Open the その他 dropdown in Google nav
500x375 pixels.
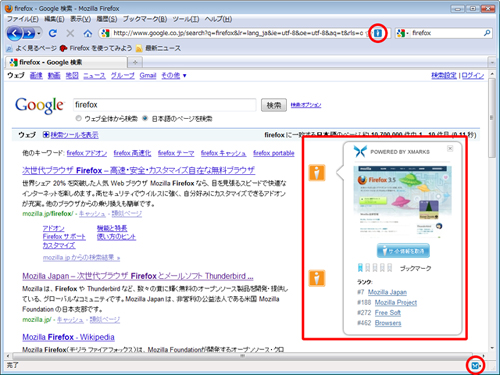click(174, 76)
